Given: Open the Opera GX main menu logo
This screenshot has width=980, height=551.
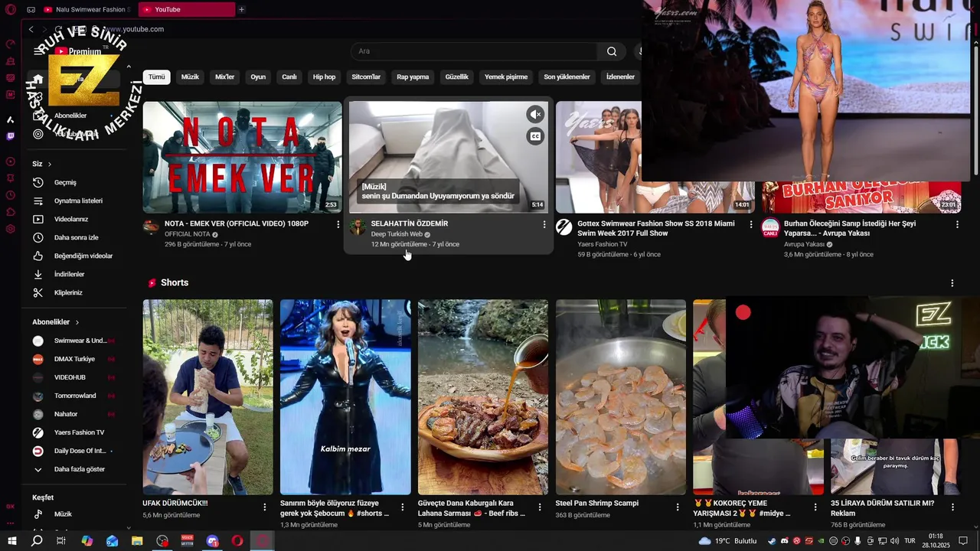Looking at the screenshot, I should tap(11, 9).
